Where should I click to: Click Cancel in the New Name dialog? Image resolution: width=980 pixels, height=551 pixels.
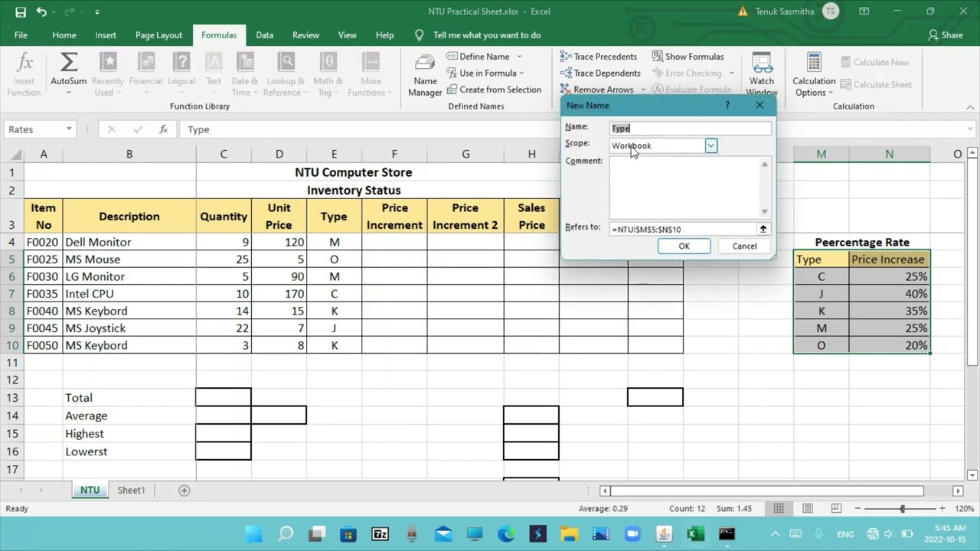coord(744,246)
